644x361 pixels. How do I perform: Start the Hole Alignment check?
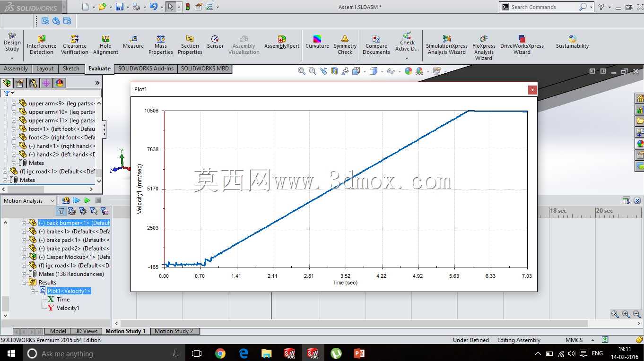tap(105, 45)
